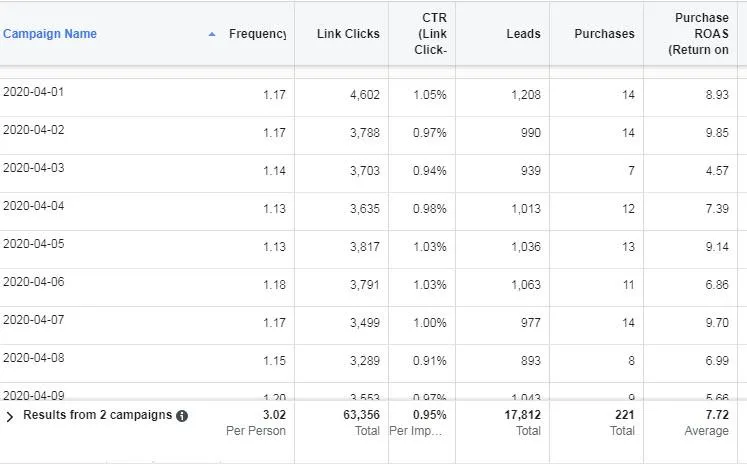
Task: Click the 2020-04-02 campaign row name
Action: (x=34, y=130)
